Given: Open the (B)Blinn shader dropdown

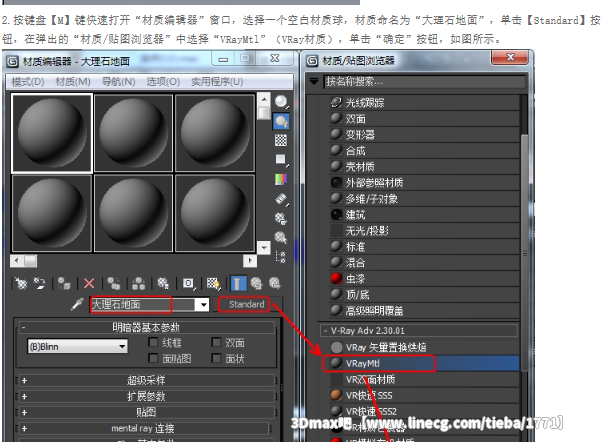Looking at the screenshot, I should coord(77,347).
